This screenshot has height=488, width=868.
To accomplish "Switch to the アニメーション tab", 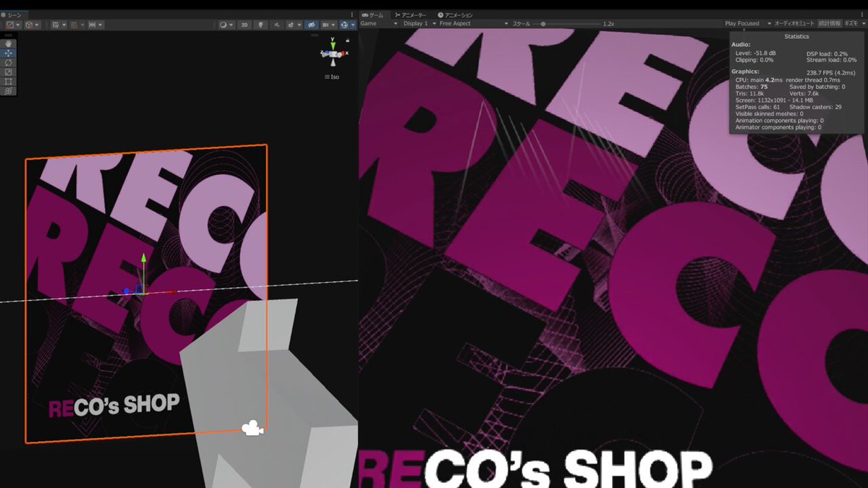I will pyautogui.click(x=456, y=14).
